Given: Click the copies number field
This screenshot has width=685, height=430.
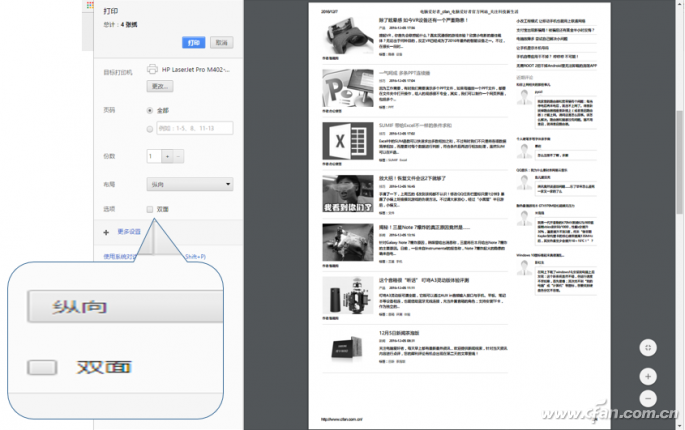Looking at the screenshot, I should [152, 156].
